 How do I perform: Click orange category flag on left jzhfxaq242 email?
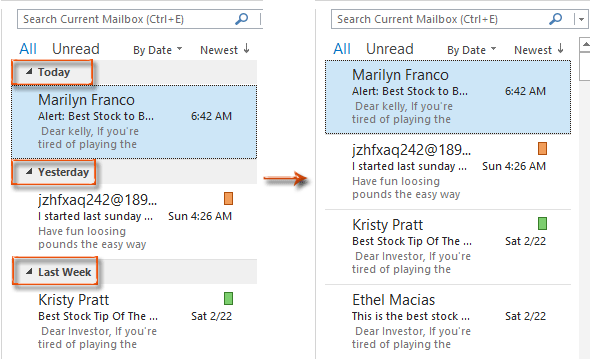(228, 198)
